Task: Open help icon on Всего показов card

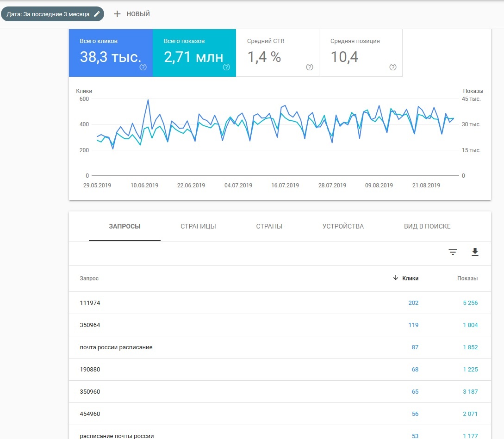Action: (226, 67)
